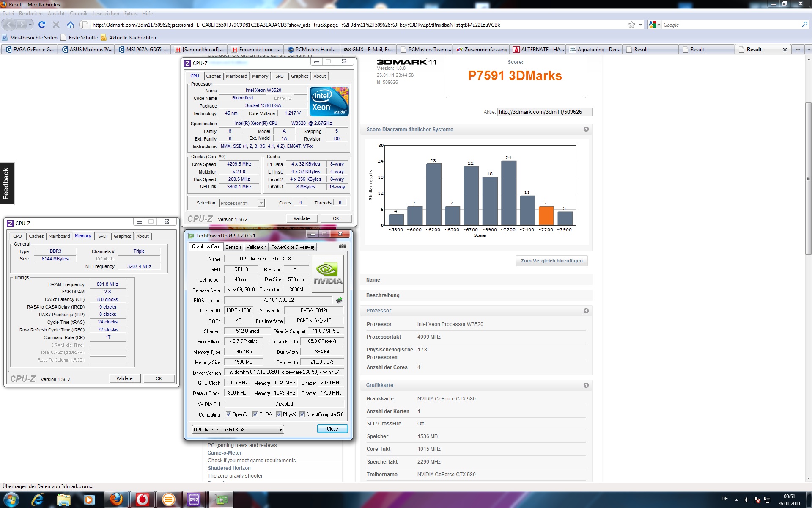Screen dimensions: 812x508
Task: Open the red Vodafone taskbar icon
Action: (143, 500)
